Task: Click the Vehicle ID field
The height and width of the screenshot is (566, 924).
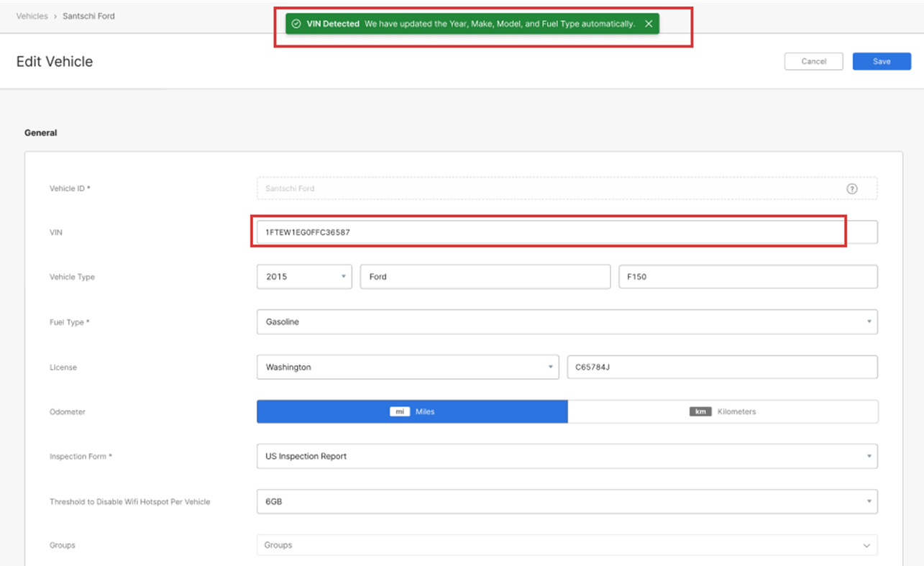Action: click(x=546, y=188)
